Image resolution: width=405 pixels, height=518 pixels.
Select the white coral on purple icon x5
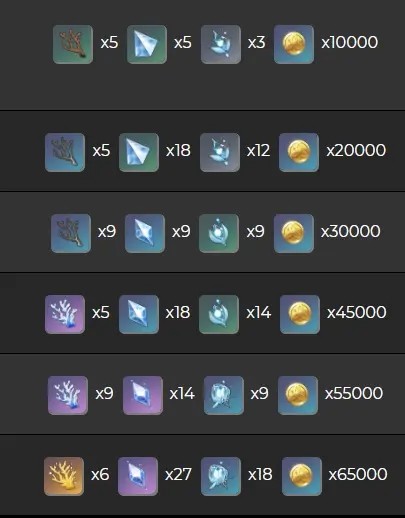point(65,314)
